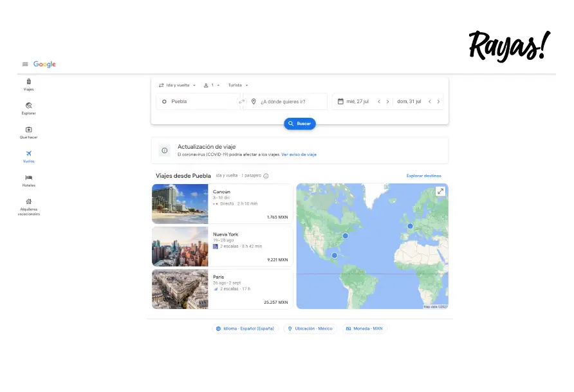Click the Buscar button
This screenshot has height=392, width=574.
[x=300, y=124]
